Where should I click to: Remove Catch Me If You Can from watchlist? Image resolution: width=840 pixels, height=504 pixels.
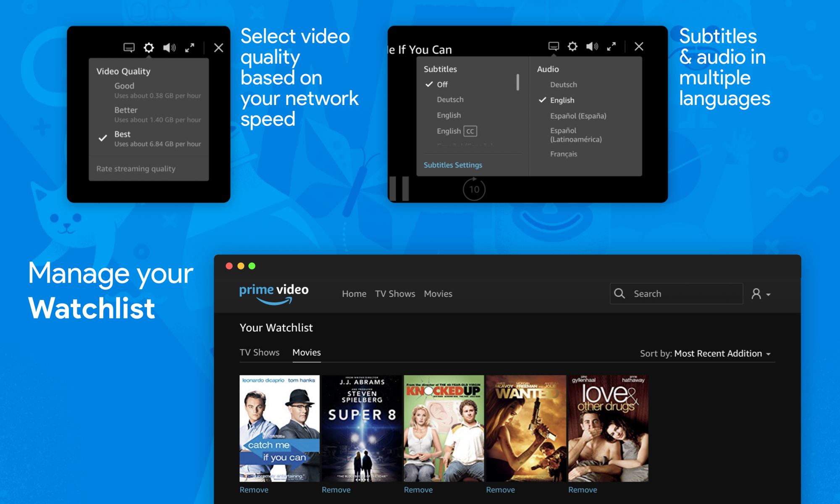pos(254,490)
